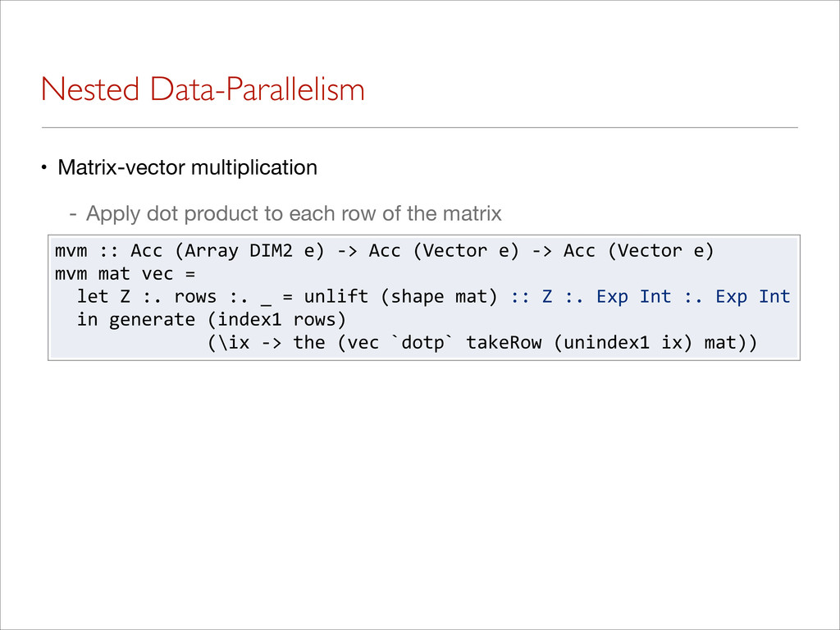840x630 pixels.
Task: Click 'unlift (shape mat)' expression
Action: click(401, 297)
